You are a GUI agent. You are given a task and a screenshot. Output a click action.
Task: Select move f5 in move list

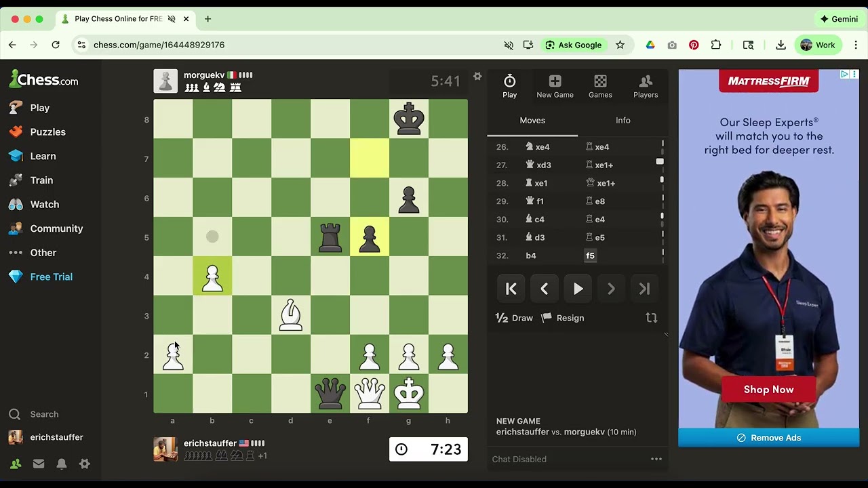pyautogui.click(x=590, y=256)
